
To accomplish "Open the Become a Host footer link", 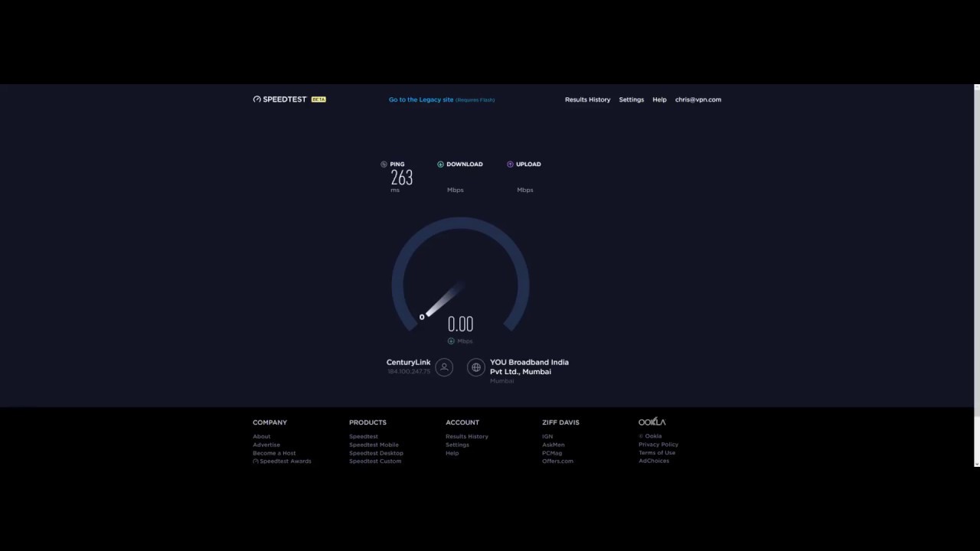I will (274, 453).
